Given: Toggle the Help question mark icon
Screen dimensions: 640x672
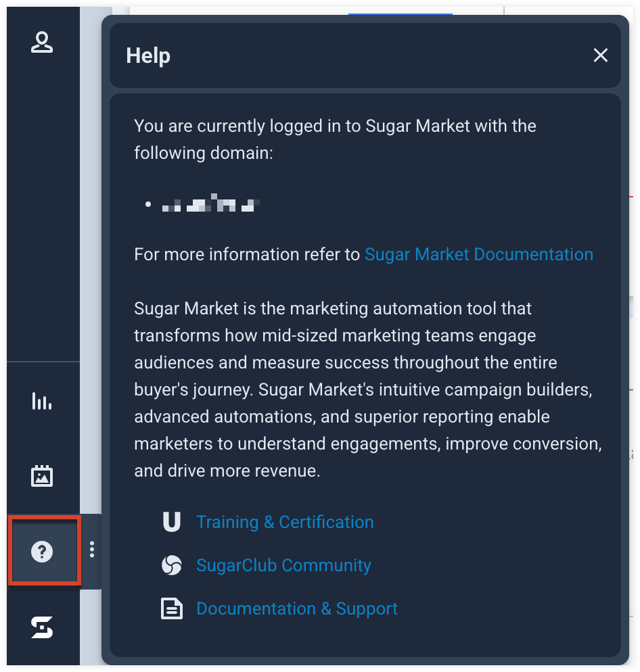Looking at the screenshot, I should (x=42, y=551).
